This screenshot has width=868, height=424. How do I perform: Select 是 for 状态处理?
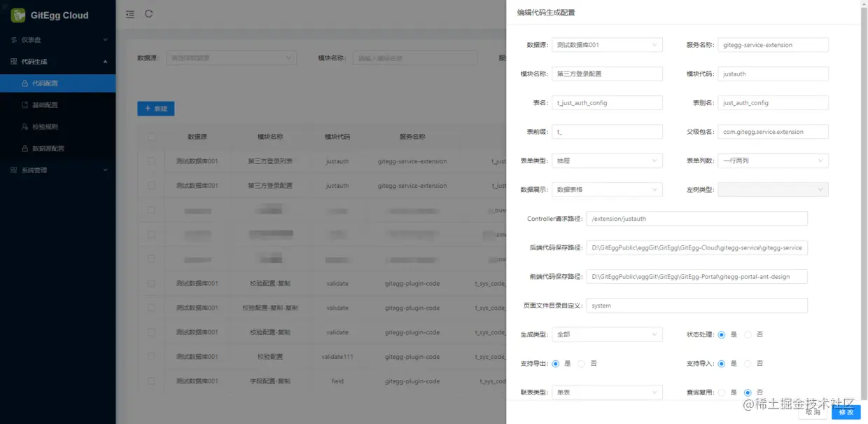(x=722, y=334)
